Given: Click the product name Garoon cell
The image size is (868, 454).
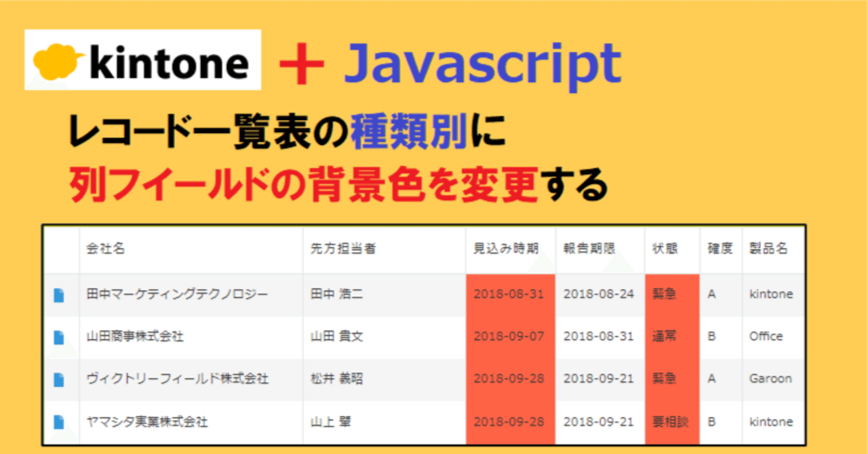Looking at the screenshot, I should 772,379.
